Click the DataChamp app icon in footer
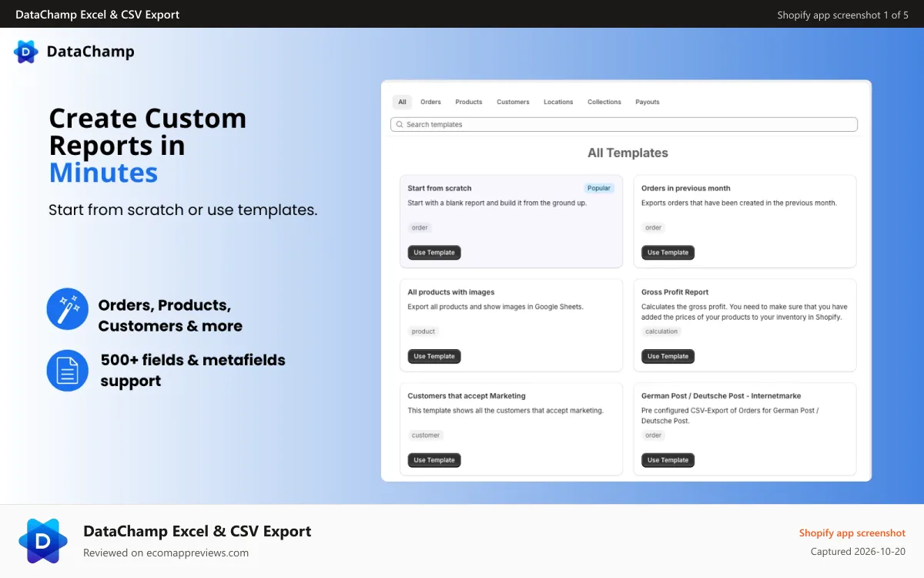Screen dimensions: 924x578 43,541
